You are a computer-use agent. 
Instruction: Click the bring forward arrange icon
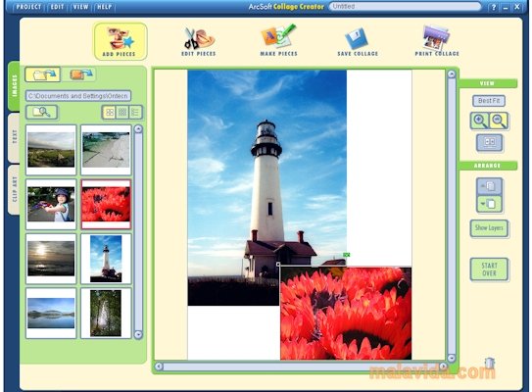pyautogui.click(x=489, y=186)
